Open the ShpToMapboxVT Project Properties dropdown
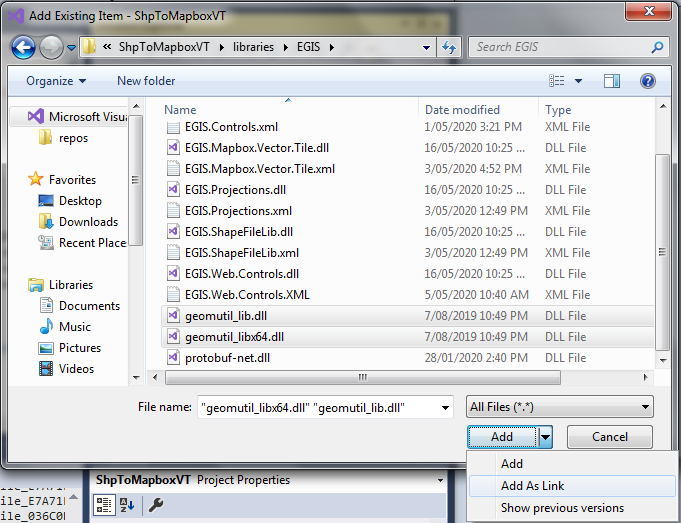The image size is (681, 523). [440, 480]
